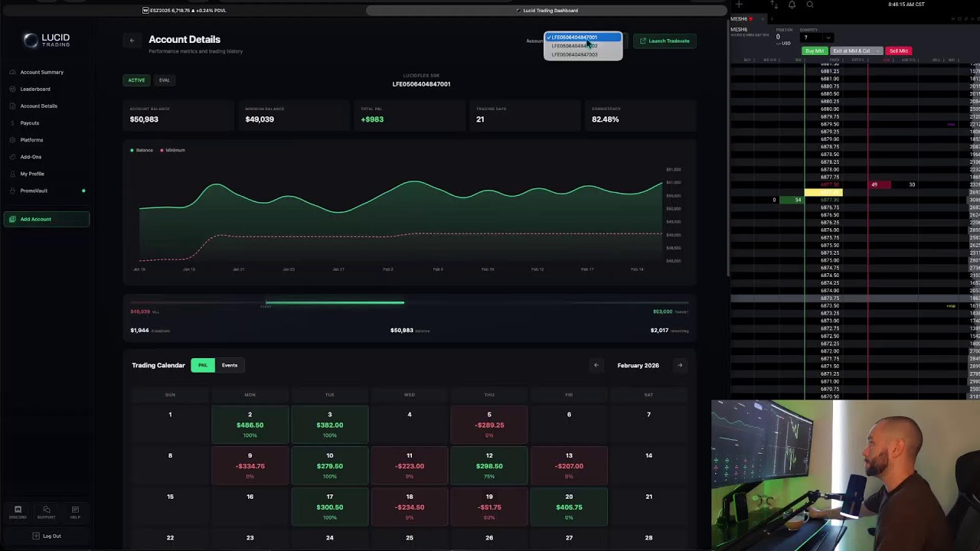Open February 20 calendar day with $405.75
Image resolution: width=980 pixels, height=551 pixels.
569,507
